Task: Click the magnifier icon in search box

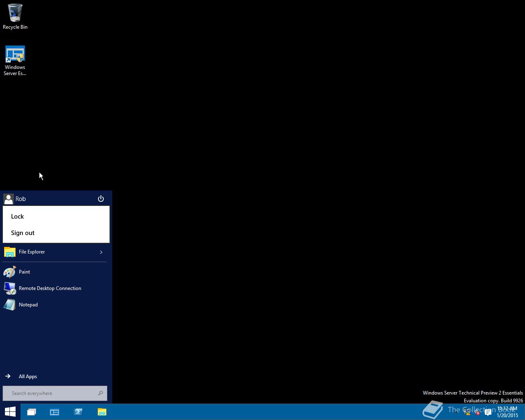Action: point(100,393)
